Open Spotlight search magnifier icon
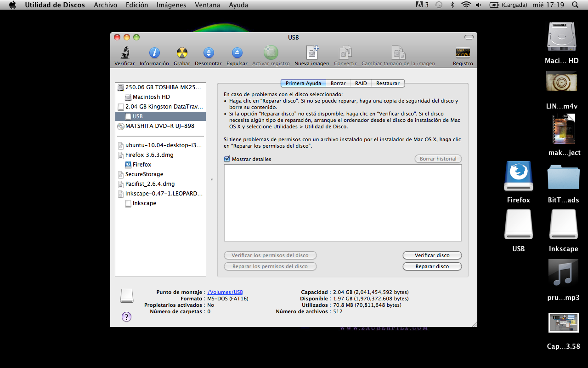The width and height of the screenshot is (588, 368). [575, 5]
